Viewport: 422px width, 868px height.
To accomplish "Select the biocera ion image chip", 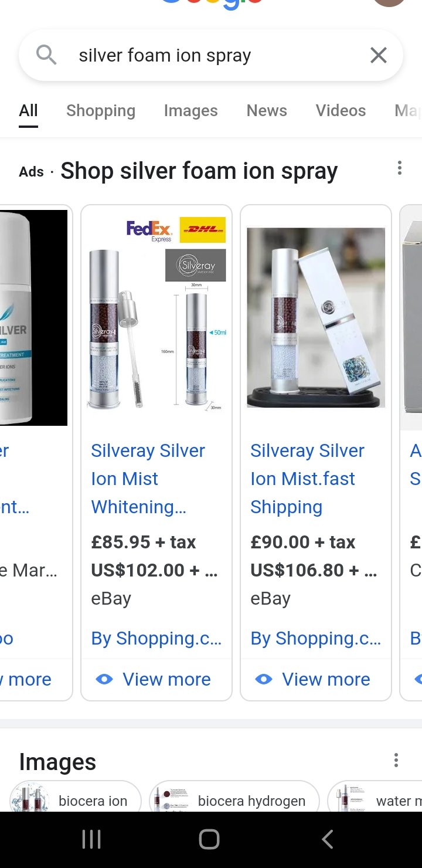I will click(76, 796).
